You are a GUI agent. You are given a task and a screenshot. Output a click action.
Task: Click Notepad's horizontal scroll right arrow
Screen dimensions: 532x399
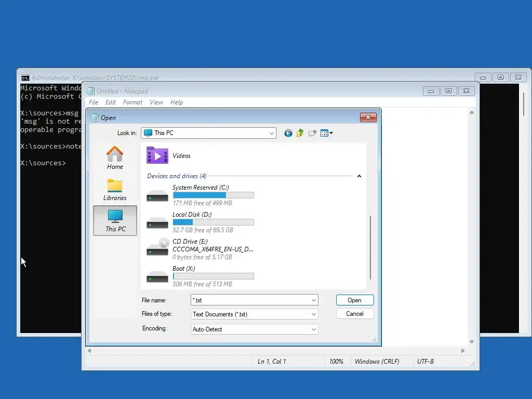pyautogui.click(x=463, y=351)
